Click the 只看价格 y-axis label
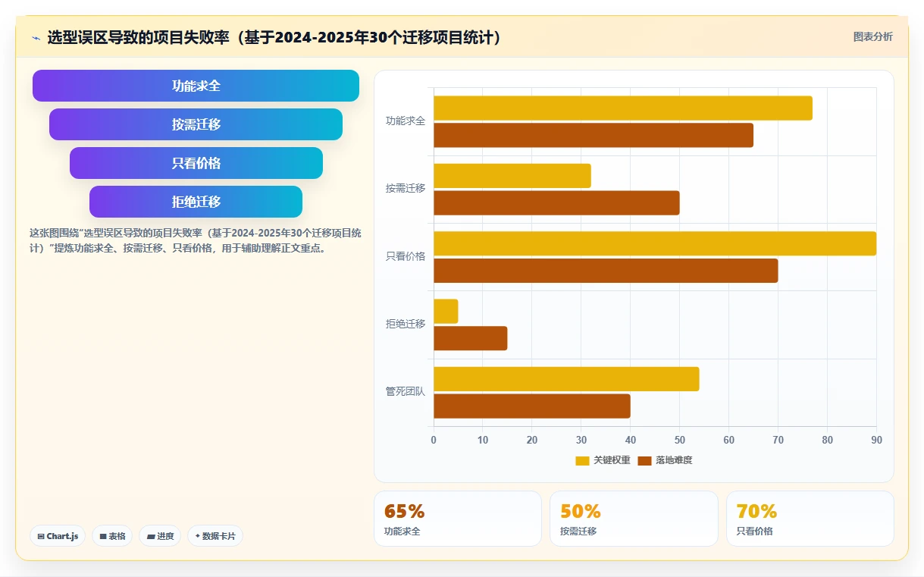 (406, 256)
